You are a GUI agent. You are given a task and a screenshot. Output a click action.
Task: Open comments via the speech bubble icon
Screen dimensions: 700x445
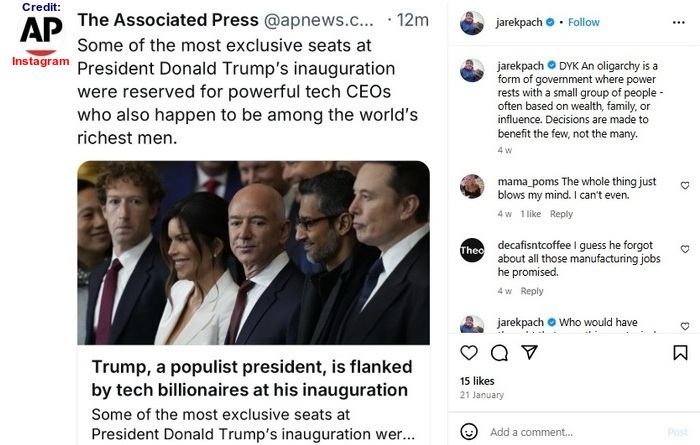500,353
